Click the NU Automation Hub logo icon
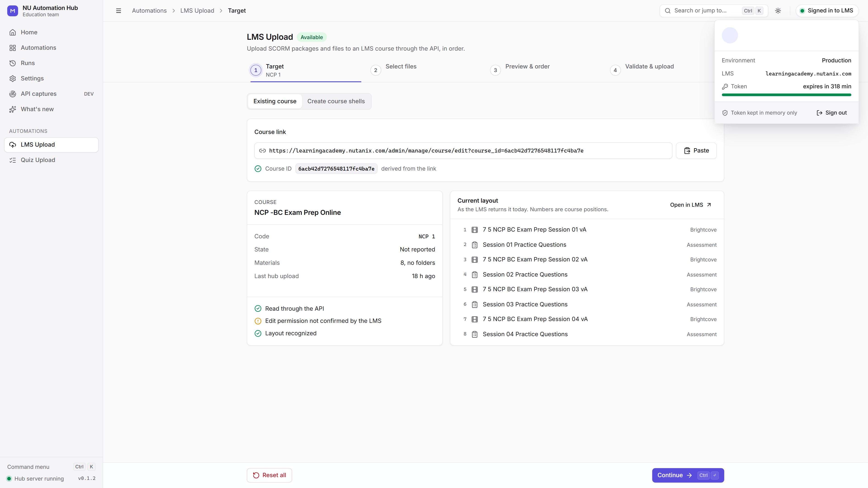Viewport: 868px width, 488px height. coord(13,11)
